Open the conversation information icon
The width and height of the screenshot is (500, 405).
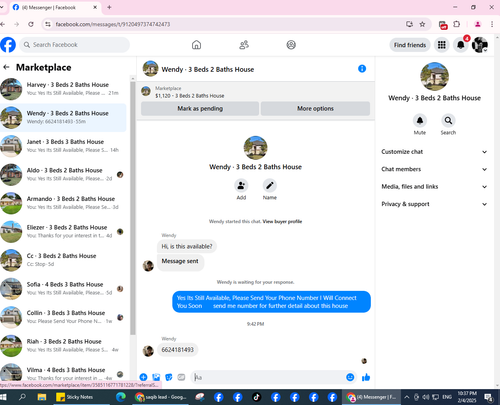click(x=362, y=69)
